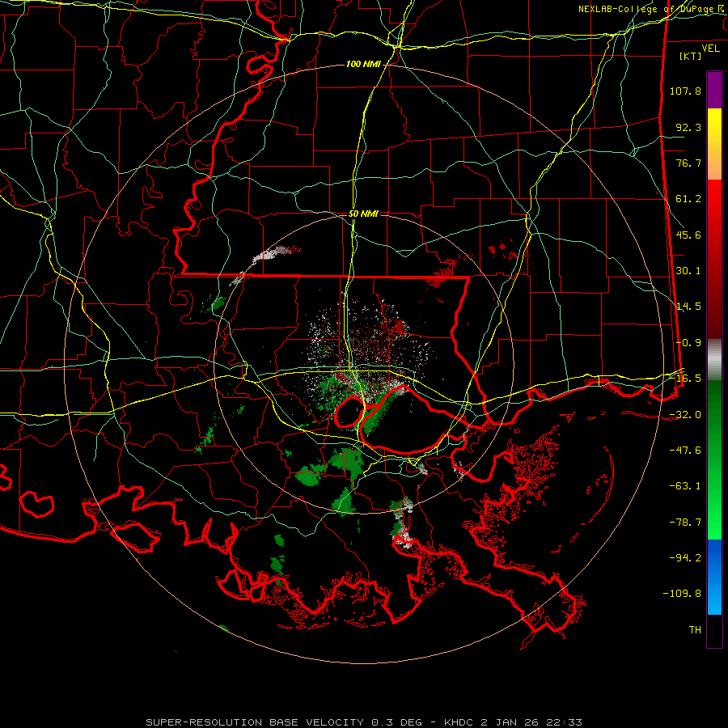The width and height of the screenshot is (728, 728).
Task: Click the "45.6" scale value
Action: tap(688, 235)
